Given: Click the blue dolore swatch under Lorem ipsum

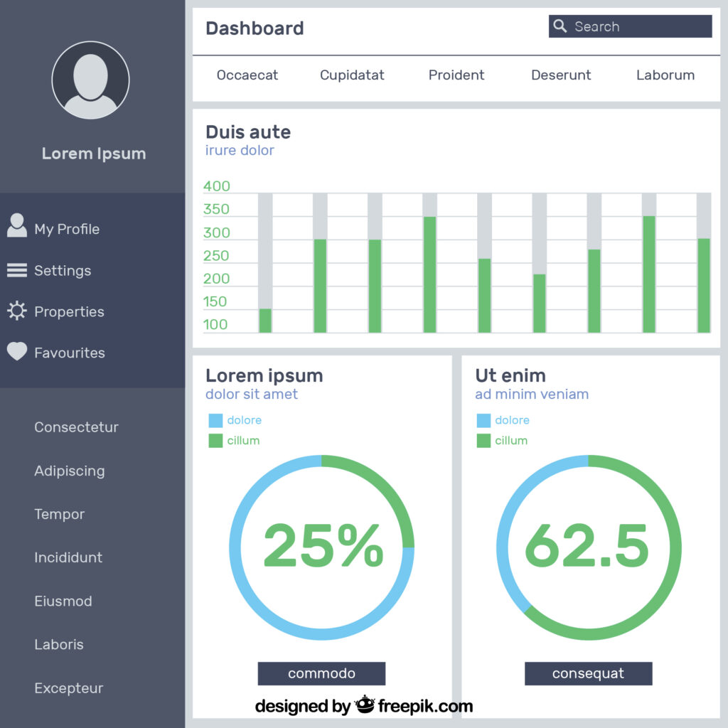Looking at the screenshot, I should [x=215, y=420].
